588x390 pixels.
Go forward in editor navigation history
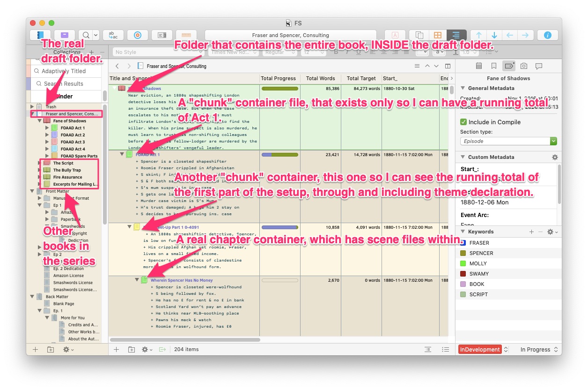coord(129,66)
